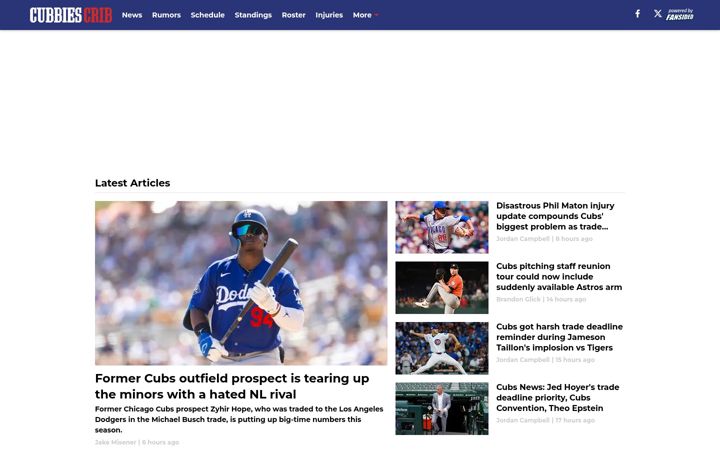The image size is (720, 450).
Task: Open the Phil Maton pitcher thumbnail
Action: [x=442, y=227]
